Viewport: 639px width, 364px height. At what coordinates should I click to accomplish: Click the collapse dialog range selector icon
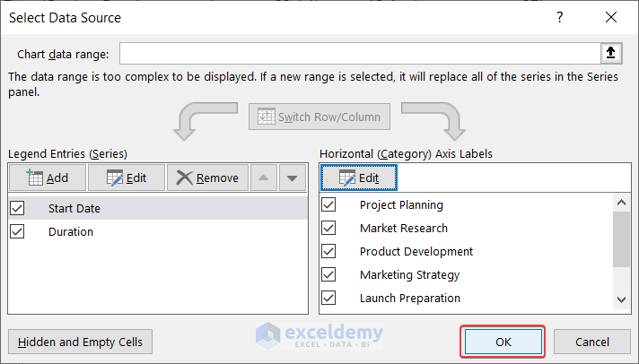tap(610, 54)
